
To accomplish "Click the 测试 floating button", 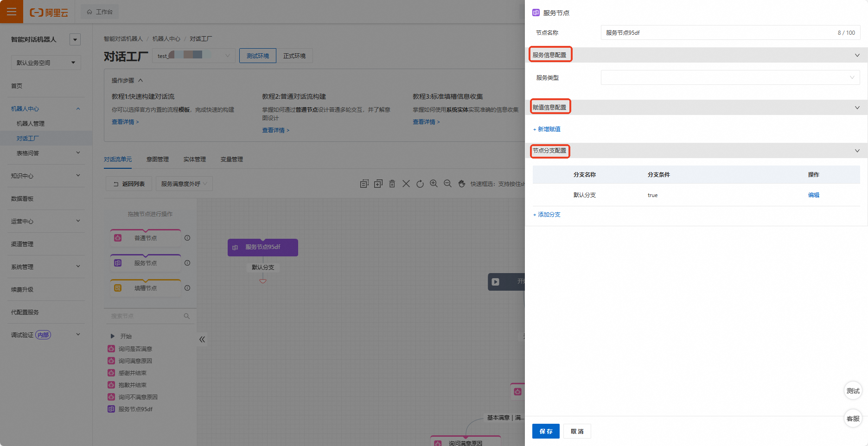I will [853, 391].
